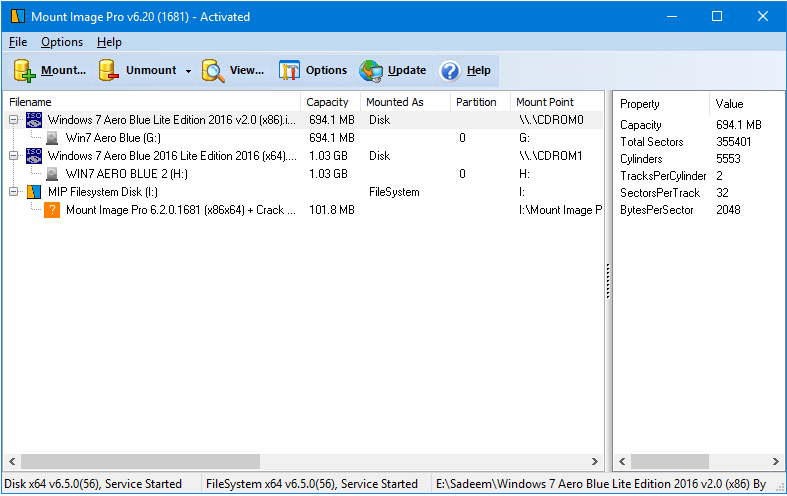Image resolution: width=787 pixels, height=496 pixels.
Task: Click the file list horizontal scrollbar thumb
Action: [x=141, y=461]
